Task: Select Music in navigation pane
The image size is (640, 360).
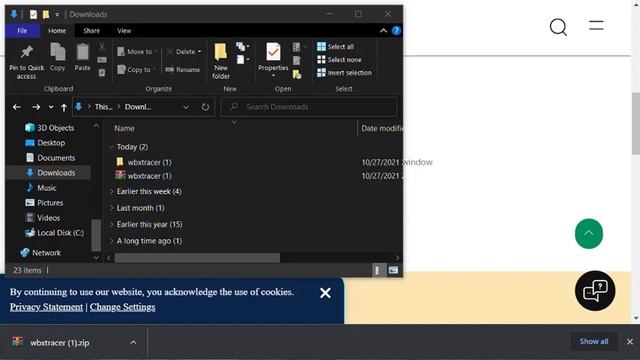Action: click(41, 188)
